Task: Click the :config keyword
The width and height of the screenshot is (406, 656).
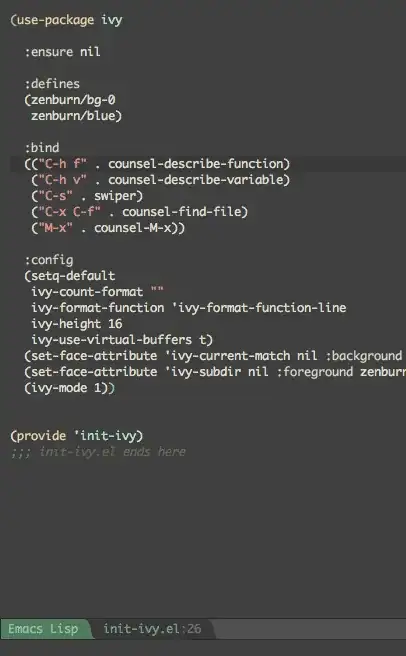Action: 49,260
